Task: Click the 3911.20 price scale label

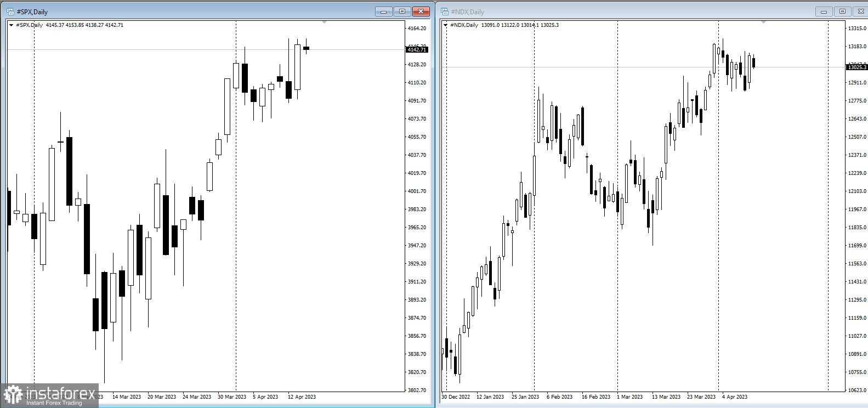Action: [x=417, y=282]
